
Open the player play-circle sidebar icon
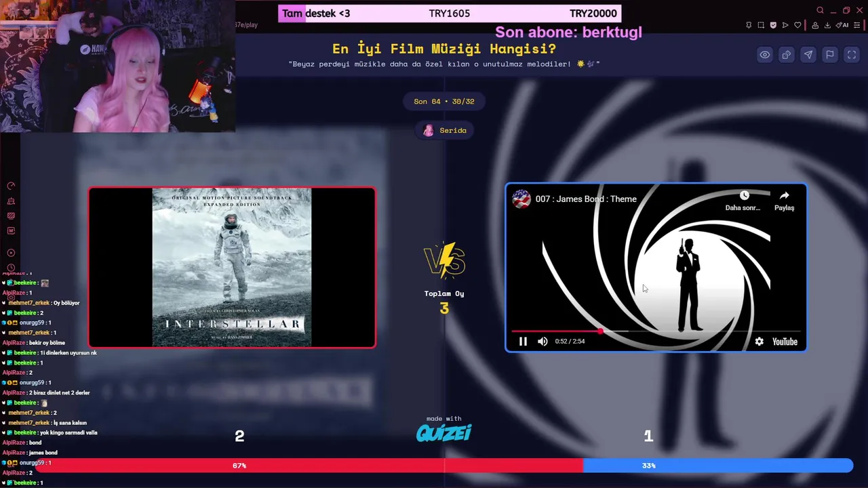[x=11, y=253]
